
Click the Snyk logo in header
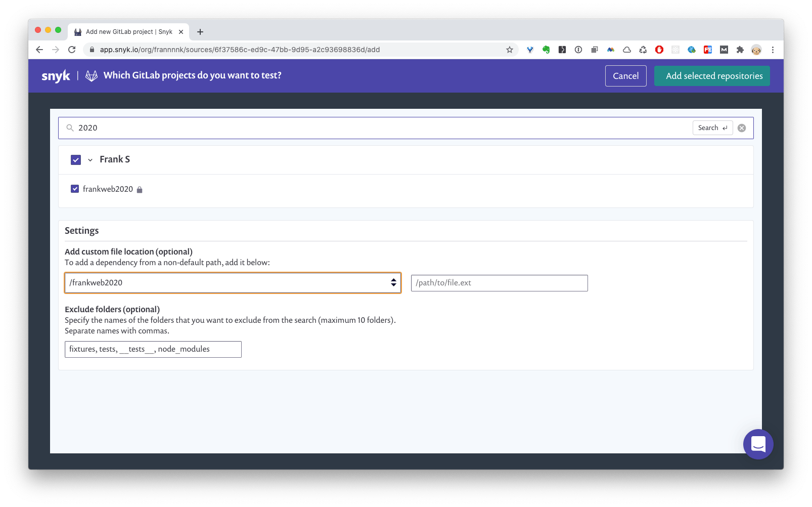pyautogui.click(x=56, y=76)
